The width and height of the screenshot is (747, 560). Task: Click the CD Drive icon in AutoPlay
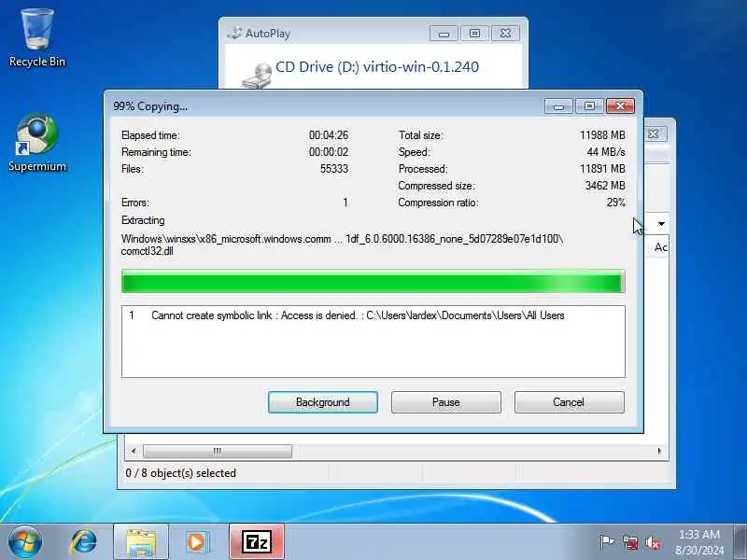click(257, 76)
